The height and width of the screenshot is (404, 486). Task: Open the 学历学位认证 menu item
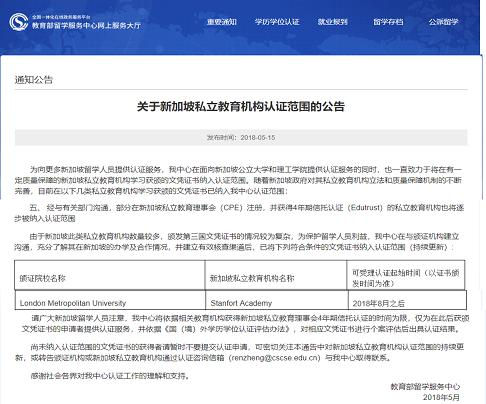(x=277, y=22)
